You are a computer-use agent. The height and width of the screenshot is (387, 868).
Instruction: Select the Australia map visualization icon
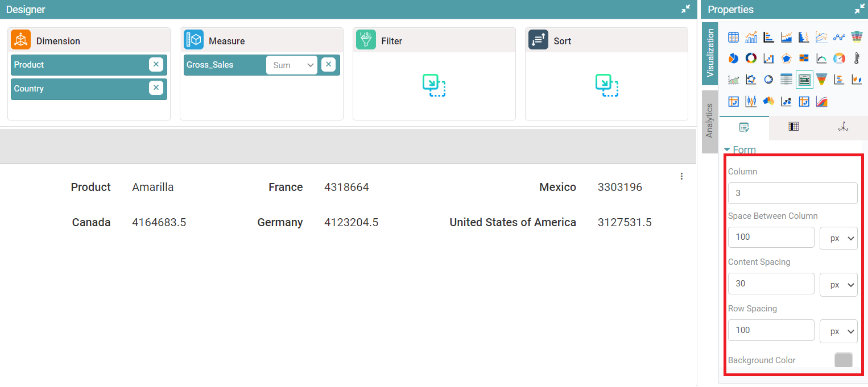[768, 102]
